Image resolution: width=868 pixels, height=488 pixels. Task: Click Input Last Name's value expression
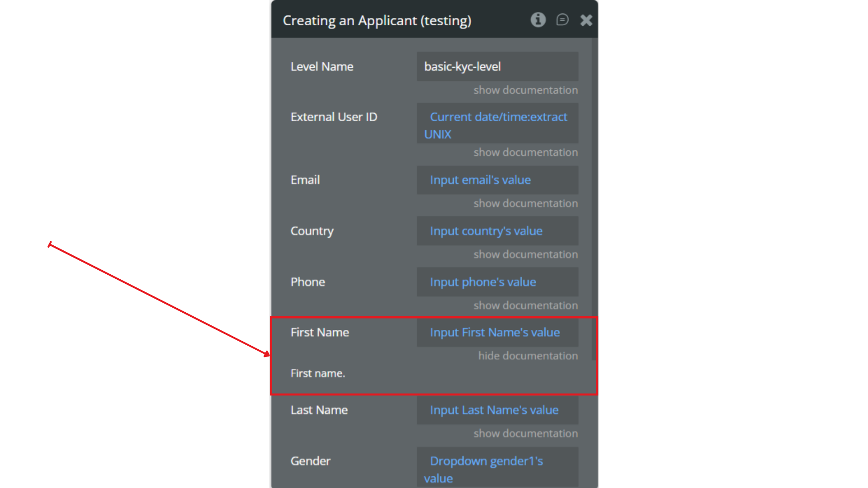(x=494, y=410)
